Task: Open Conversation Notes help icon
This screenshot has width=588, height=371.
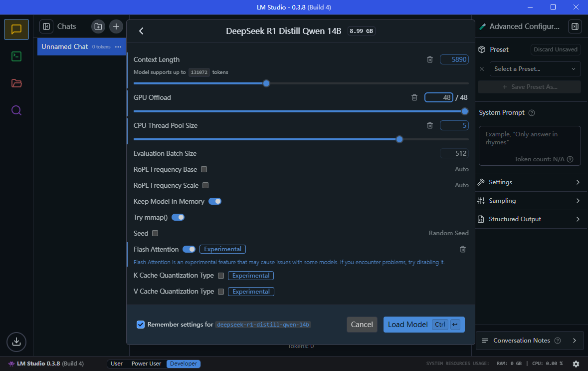Action: pyautogui.click(x=558, y=341)
